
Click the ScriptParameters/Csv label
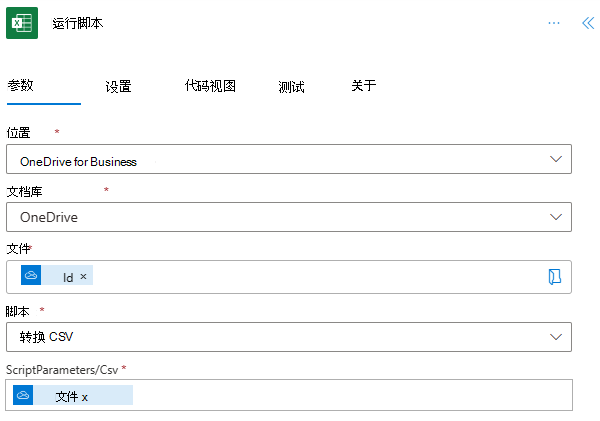pos(62,370)
